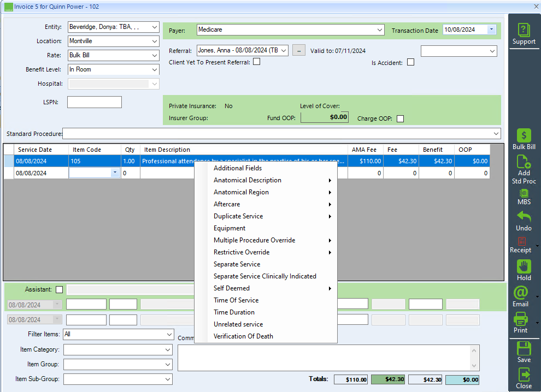Save the invoice

click(523, 352)
